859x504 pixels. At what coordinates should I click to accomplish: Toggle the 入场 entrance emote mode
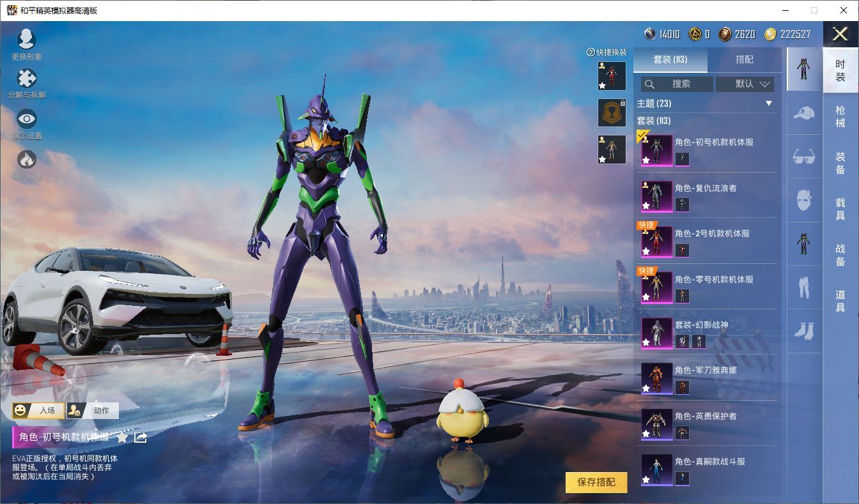tap(38, 411)
